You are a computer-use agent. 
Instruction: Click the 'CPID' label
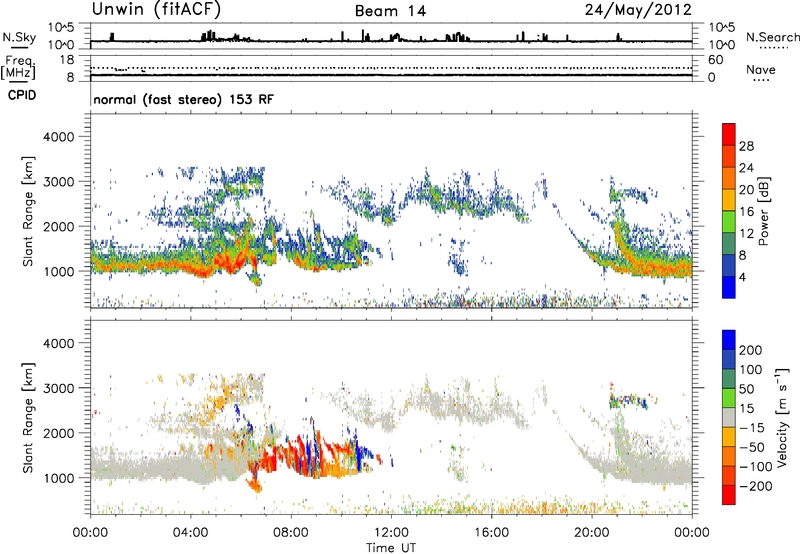(x=22, y=95)
